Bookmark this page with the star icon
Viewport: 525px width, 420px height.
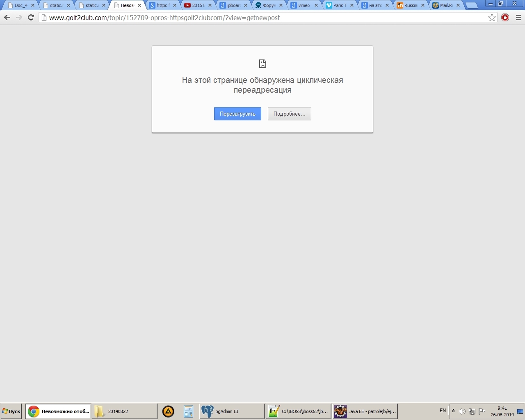click(x=492, y=18)
